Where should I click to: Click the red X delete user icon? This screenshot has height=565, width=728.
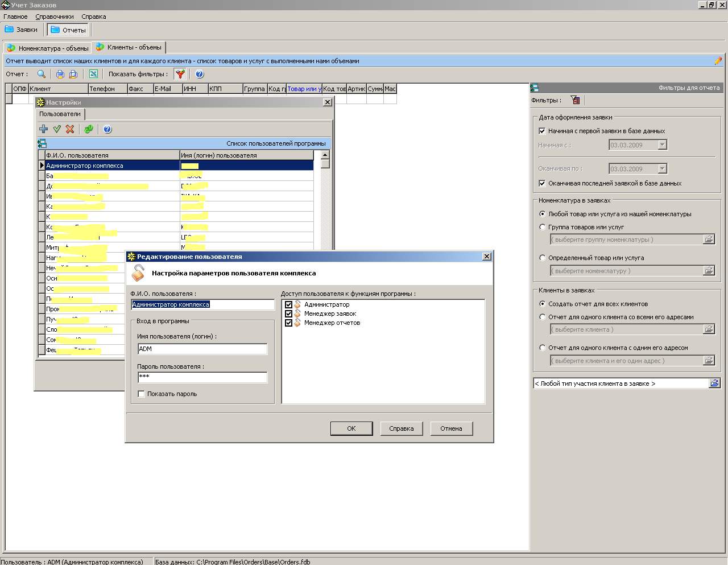point(70,129)
